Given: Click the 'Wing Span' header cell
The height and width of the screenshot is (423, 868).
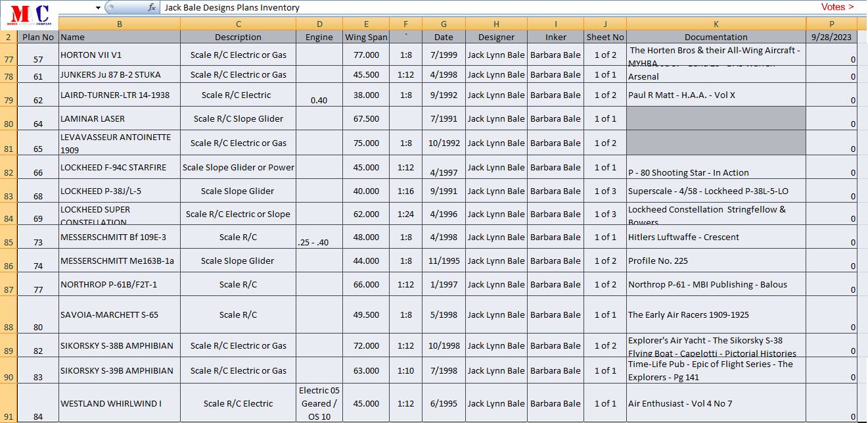Looking at the screenshot, I should [x=366, y=37].
